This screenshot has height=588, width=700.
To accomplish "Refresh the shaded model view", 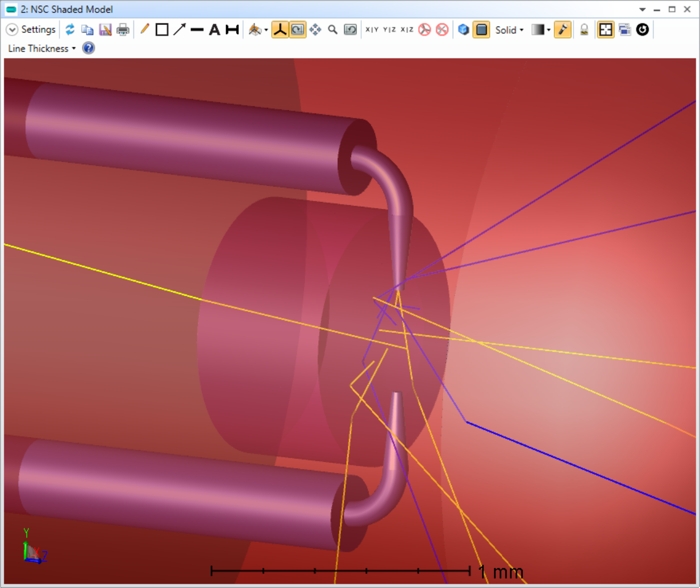I will pos(70,30).
